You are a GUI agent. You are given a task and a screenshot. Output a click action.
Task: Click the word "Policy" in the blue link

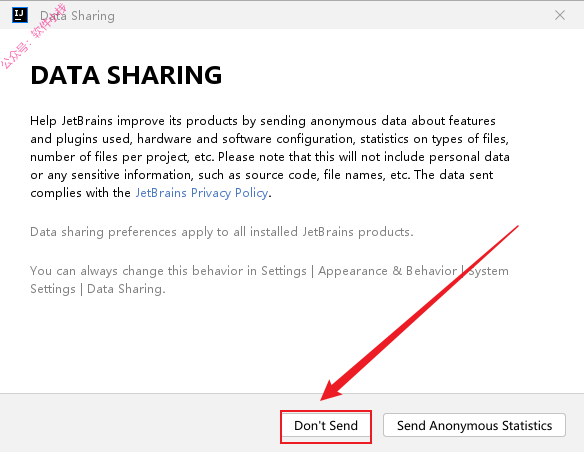tap(251, 193)
